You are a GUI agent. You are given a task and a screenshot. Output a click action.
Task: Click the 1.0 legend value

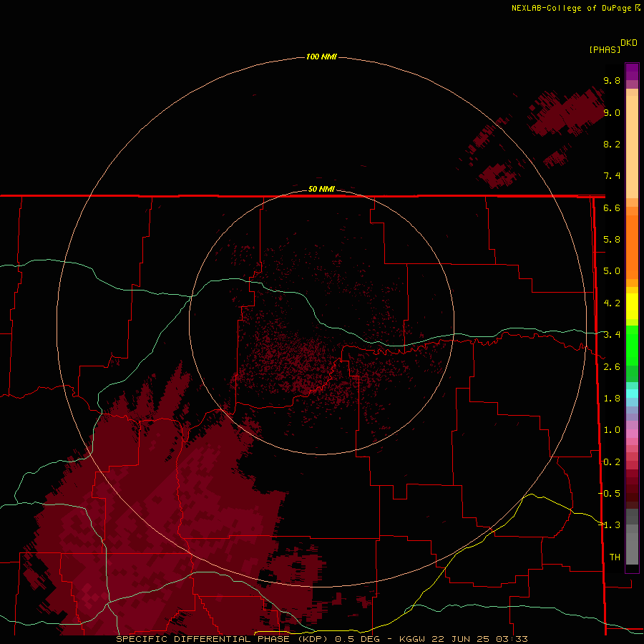[x=612, y=430]
